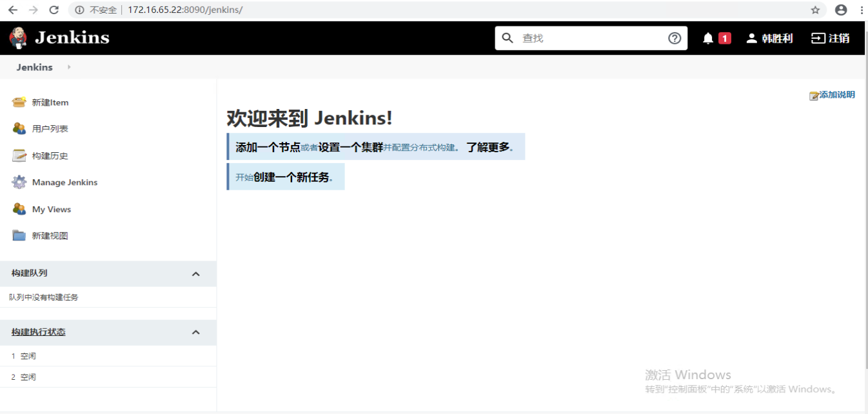This screenshot has width=868, height=414.
Task: Click the magnifier search icon
Action: coord(508,38)
